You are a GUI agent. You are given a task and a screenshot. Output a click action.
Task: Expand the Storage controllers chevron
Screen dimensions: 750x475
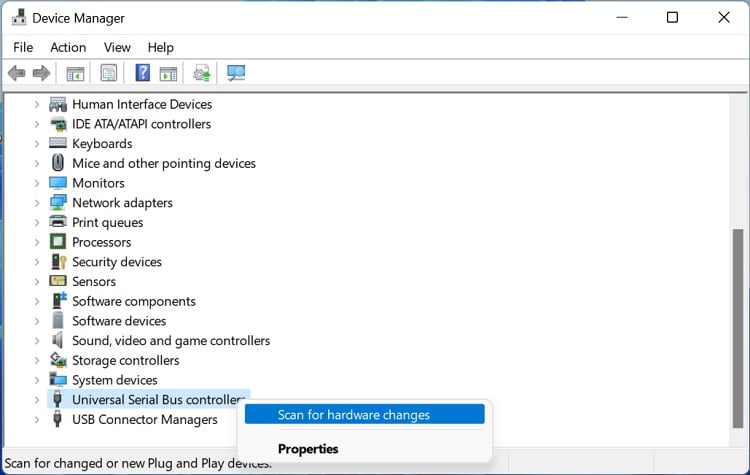click(x=37, y=360)
